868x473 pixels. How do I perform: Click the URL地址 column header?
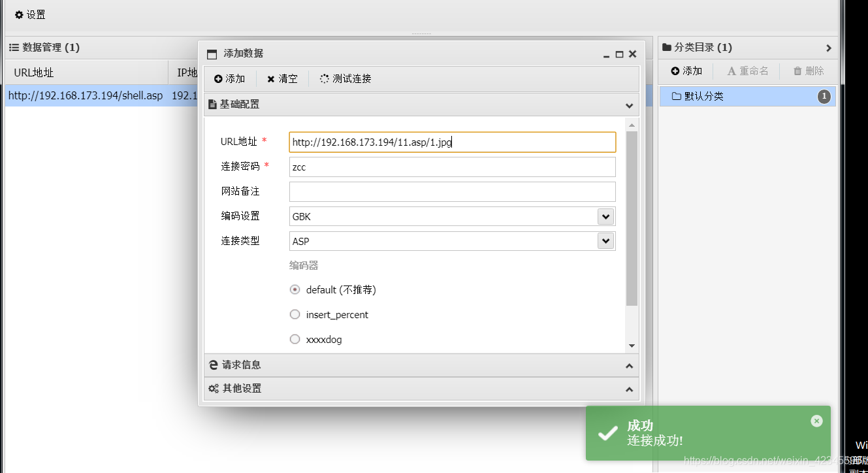point(86,73)
